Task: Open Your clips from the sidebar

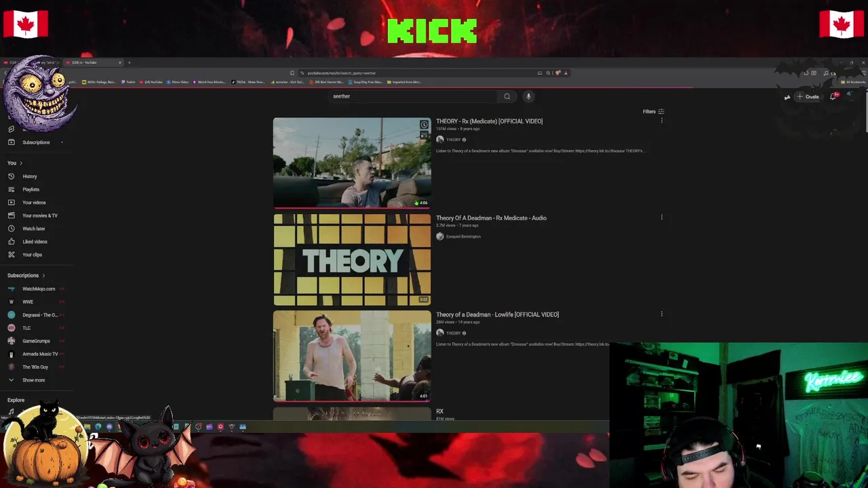Action: (32, 255)
